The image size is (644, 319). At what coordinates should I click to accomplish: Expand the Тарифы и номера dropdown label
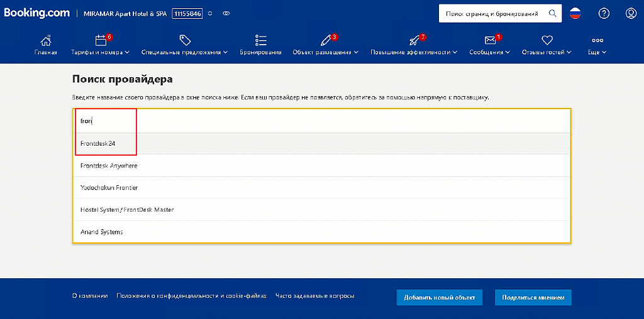coord(100,52)
